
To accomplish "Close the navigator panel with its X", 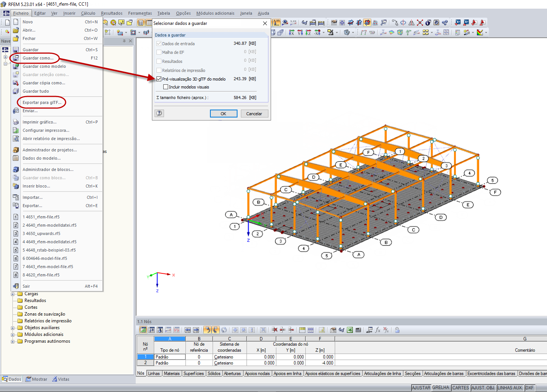I will tap(130, 41).
